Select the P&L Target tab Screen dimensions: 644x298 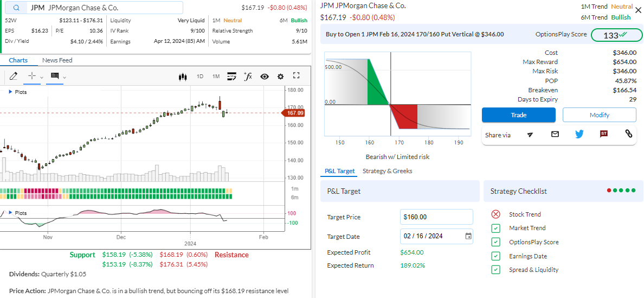(x=339, y=171)
